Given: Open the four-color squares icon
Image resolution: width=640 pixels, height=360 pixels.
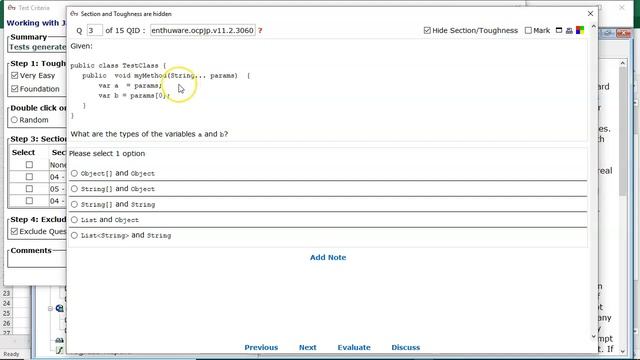Looking at the screenshot, I should pos(580,30).
